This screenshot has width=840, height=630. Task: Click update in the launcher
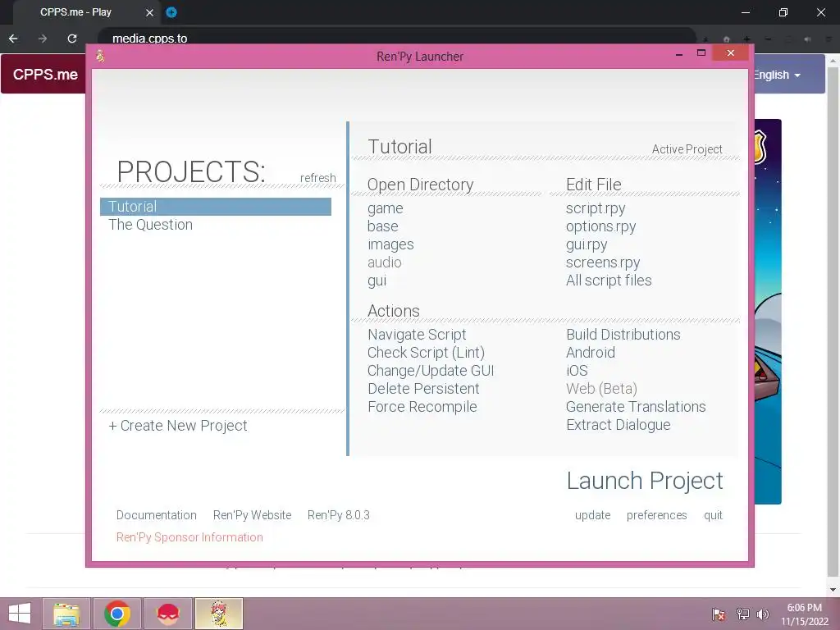click(x=592, y=515)
